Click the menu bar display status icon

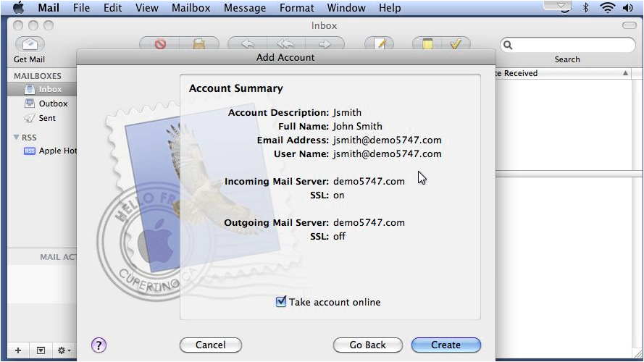[x=557, y=7]
